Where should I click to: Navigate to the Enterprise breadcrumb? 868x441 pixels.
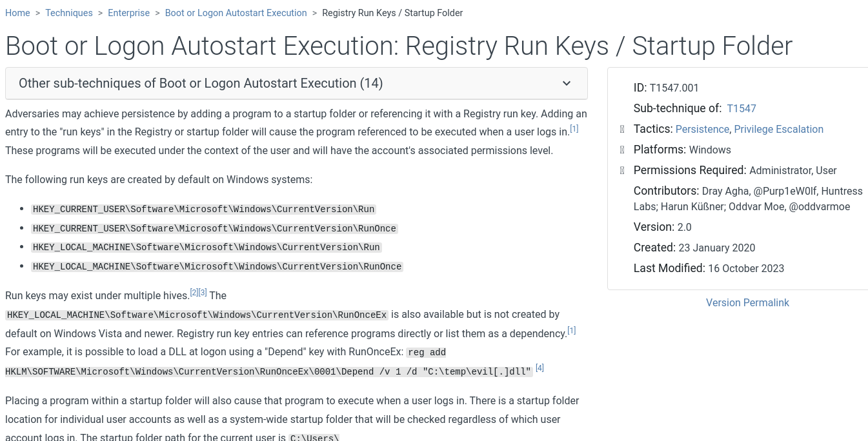pyautogui.click(x=129, y=13)
